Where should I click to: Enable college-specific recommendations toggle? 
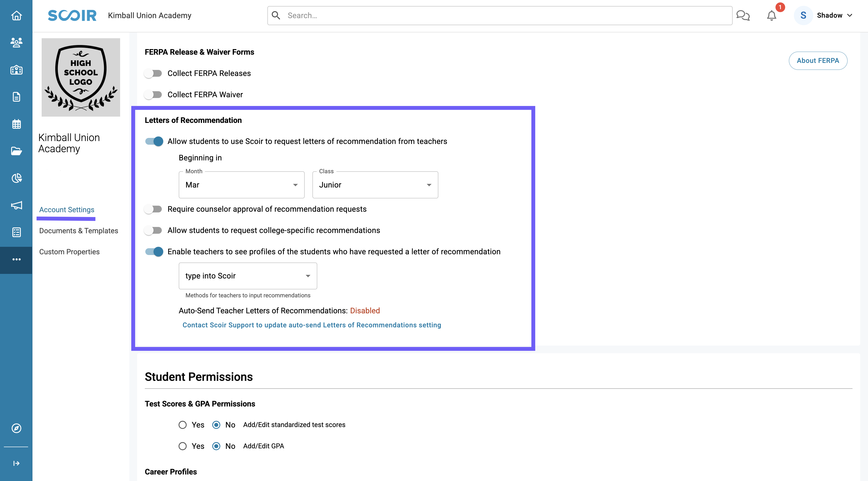point(153,230)
